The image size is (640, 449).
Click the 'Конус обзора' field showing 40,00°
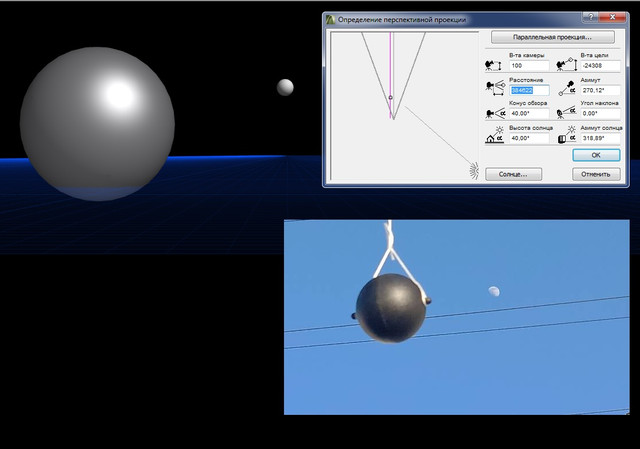pyautogui.click(x=529, y=113)
